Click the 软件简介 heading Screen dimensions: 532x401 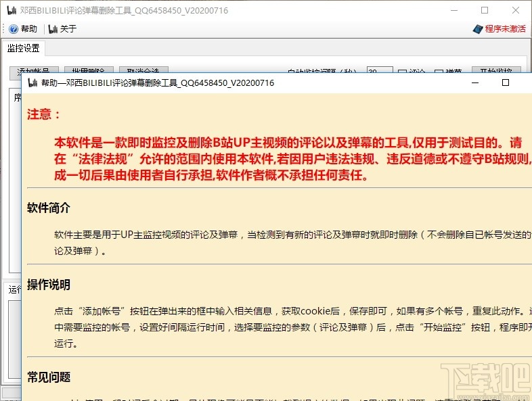(x=49, y=208)
